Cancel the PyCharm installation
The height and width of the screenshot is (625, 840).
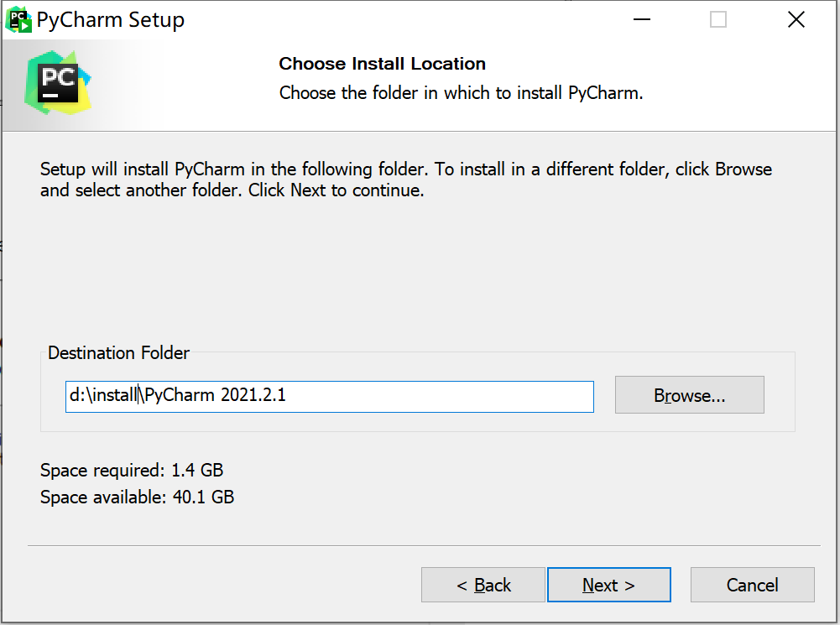click(752, 586)
